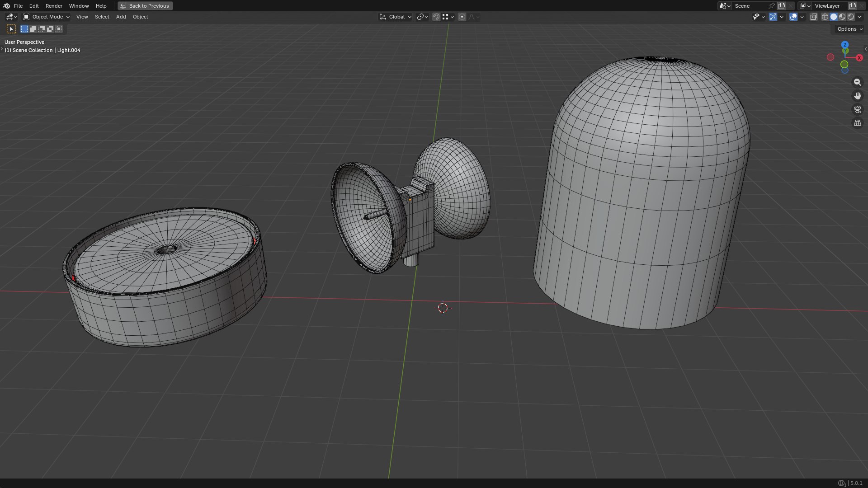Image resolution: width=868 pixels, height=488 pixels.
Task: Toggle X-Ray mode
Action: click(x=813, y=17)
